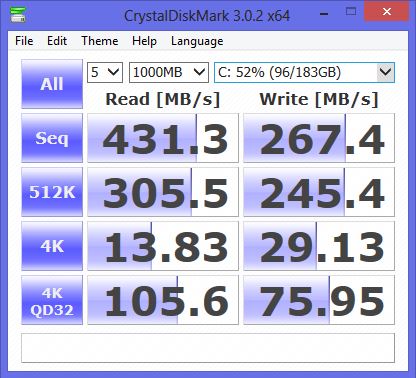Maximize the CrystalDiskMark window

[x=351, y=12]
